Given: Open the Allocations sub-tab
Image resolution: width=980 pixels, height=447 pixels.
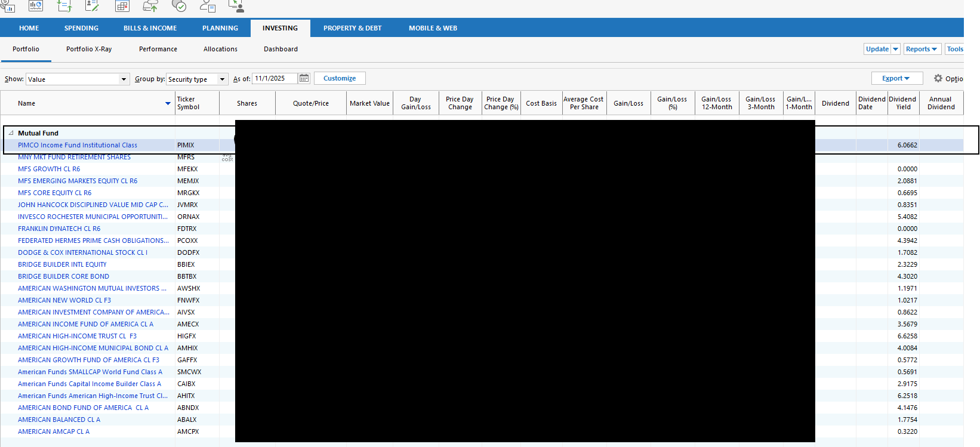Looking at the screenshot, I should [x=220, y=49].
